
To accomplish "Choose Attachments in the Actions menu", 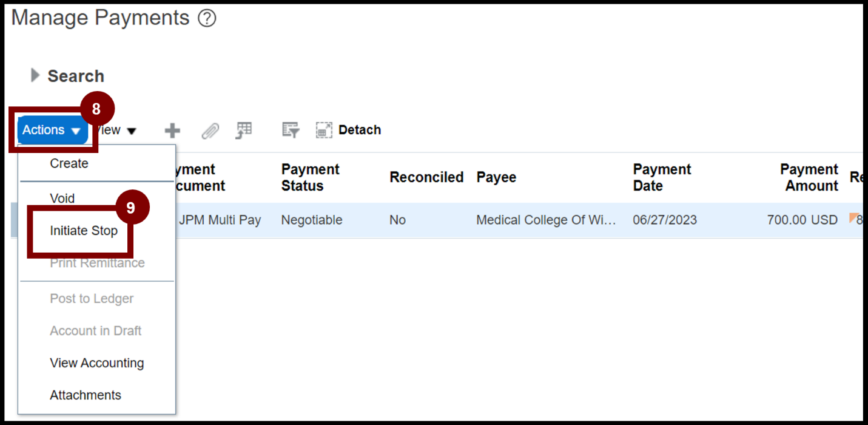I will coord(86,395).
